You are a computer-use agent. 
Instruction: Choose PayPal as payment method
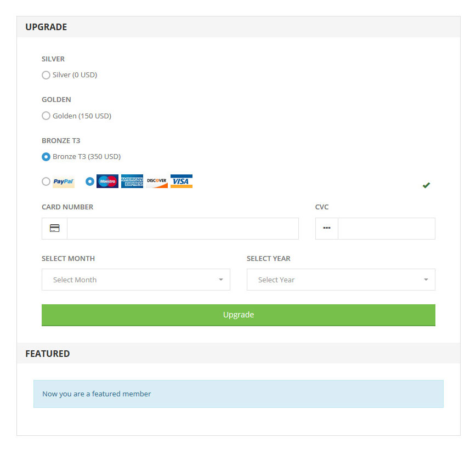[x=46, y=181]
